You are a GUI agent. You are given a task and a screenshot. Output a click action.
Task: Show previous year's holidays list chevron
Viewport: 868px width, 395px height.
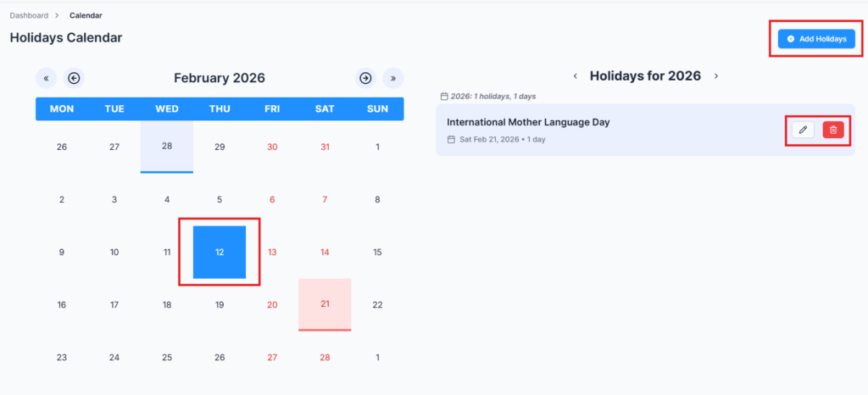click(x=576, y=76)
